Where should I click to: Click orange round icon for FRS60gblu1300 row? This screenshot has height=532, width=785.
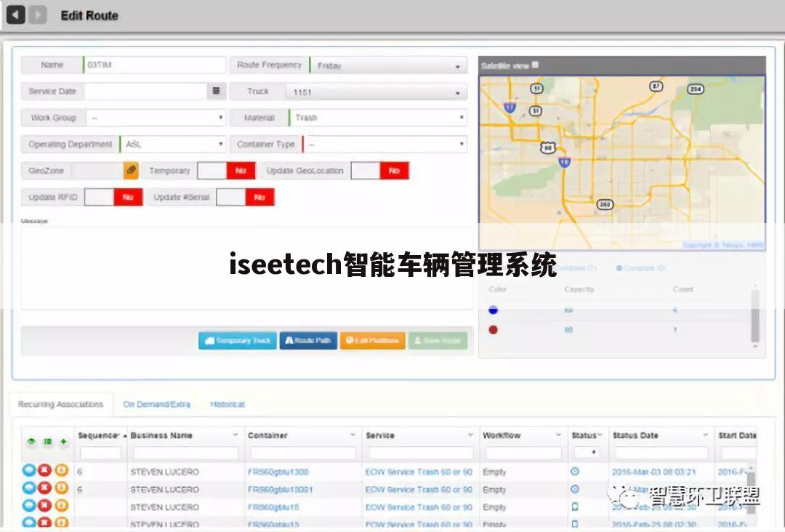pyautogui.click(x=62, y=470)
